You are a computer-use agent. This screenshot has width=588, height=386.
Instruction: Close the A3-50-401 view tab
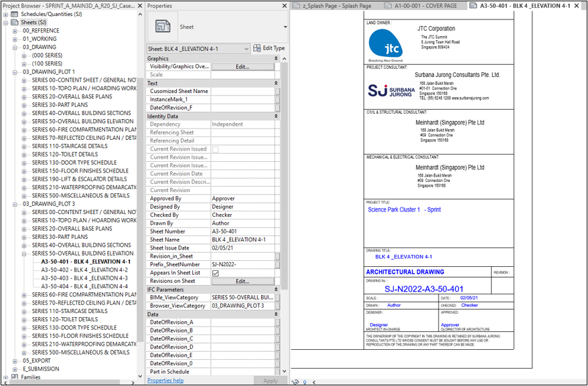[577, 5]
